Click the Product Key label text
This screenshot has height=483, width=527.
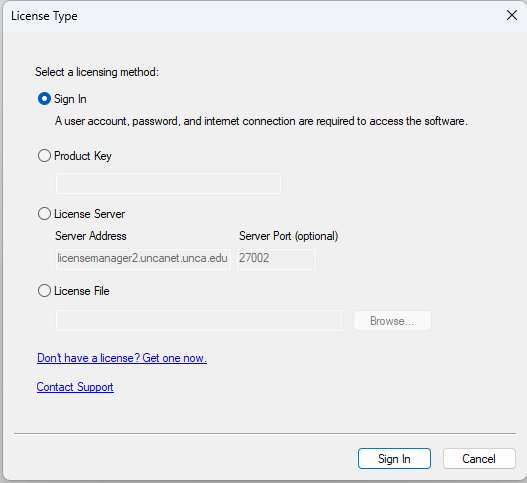coord(83,156)
